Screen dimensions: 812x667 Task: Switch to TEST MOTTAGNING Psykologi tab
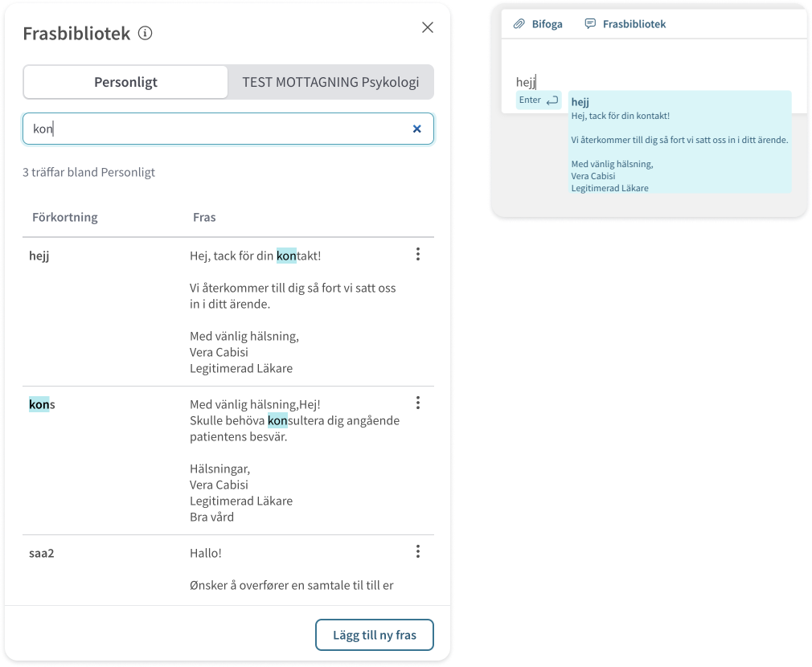coord(330,82)
